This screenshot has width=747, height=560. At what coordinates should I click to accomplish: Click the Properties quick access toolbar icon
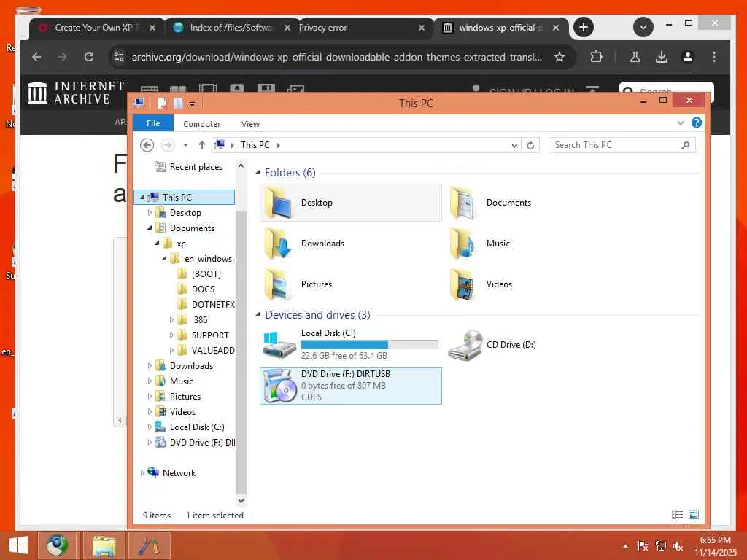(162, 103)
